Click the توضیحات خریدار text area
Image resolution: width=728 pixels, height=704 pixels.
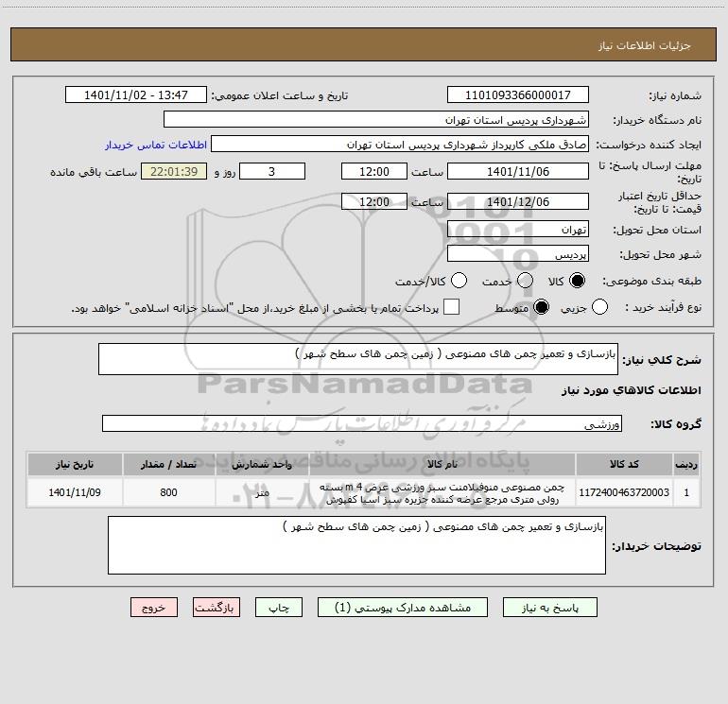pyautogui.click(x=356, y=545)
